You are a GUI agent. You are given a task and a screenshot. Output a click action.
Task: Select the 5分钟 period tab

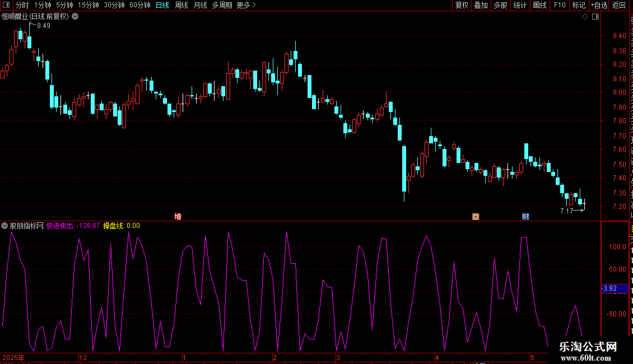tap(64, 5)
